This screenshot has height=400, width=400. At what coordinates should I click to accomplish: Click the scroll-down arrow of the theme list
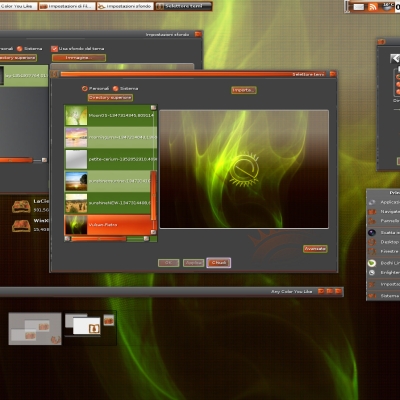point(153,232)
